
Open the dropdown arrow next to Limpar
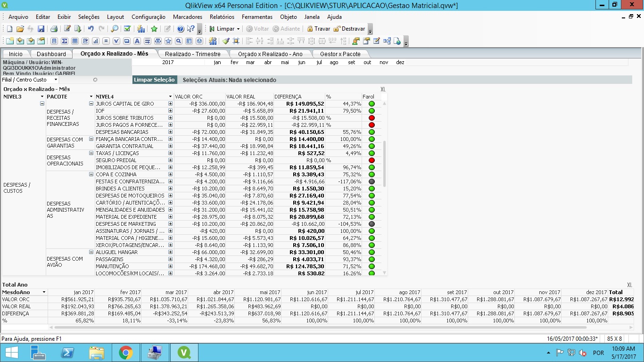238,29
